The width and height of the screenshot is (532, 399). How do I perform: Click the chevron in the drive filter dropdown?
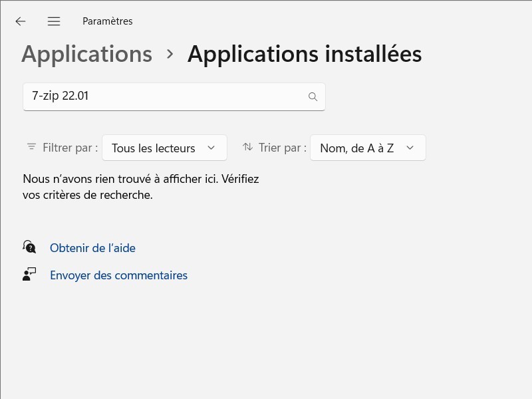coord(211,148)
